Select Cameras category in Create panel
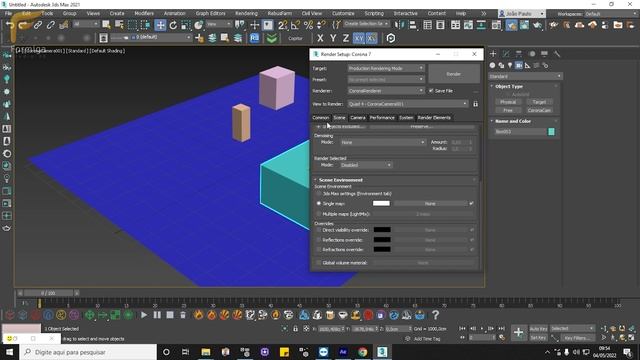Viewport: 640px width, 360px height. pyautogui.click(x=518, y=65)
